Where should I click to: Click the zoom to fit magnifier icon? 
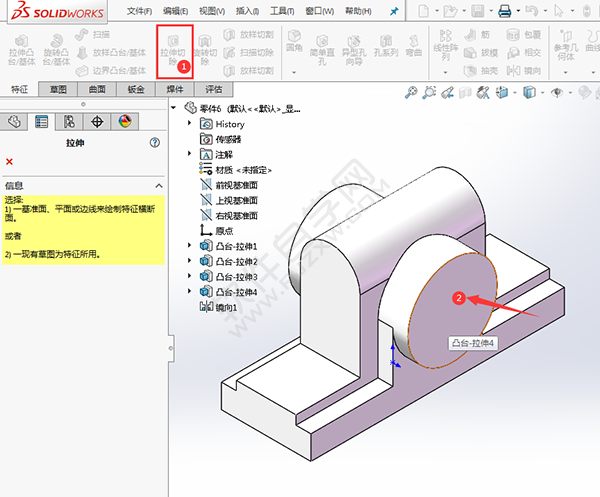click(x=411, y=92)
